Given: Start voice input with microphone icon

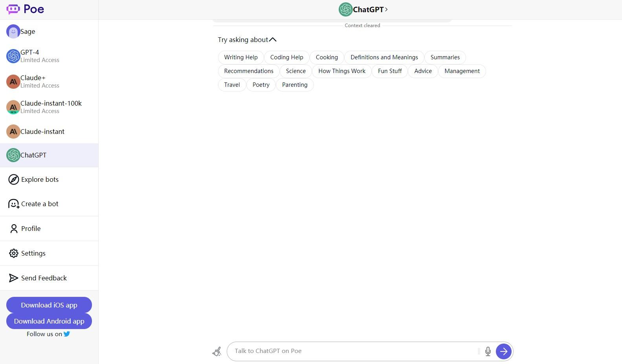Looking at the screenshot, I should [x=488, y=351].
